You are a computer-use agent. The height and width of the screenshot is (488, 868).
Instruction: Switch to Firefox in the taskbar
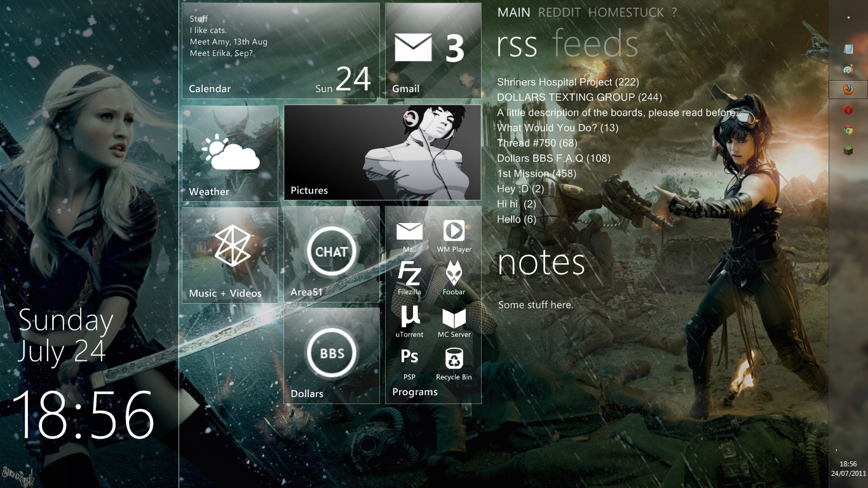pos(848,90)
